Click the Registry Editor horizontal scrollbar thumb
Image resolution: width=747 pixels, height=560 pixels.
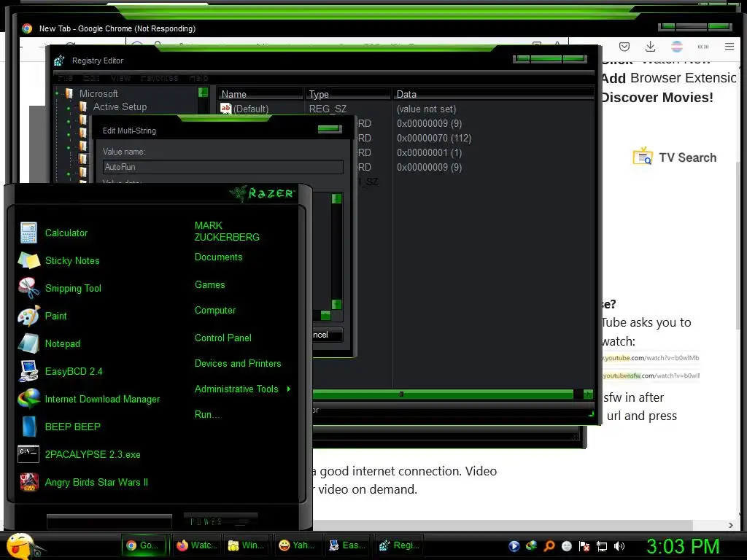443,394
